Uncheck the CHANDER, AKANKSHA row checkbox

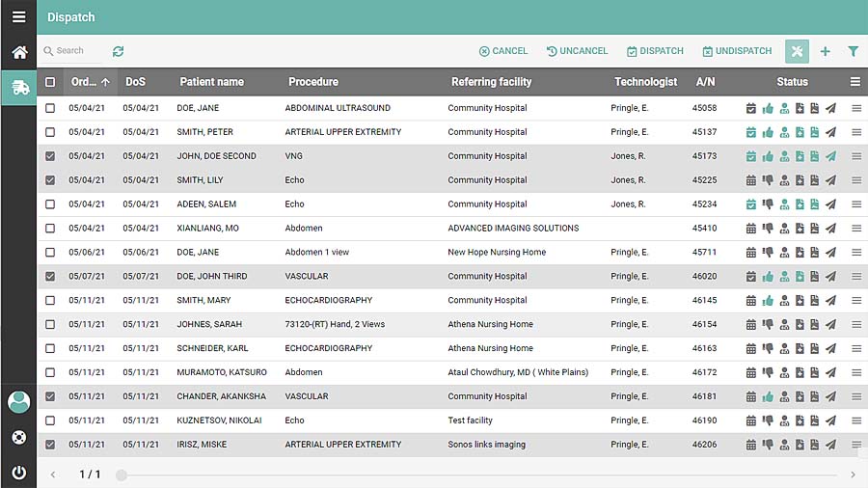point(50,396)
